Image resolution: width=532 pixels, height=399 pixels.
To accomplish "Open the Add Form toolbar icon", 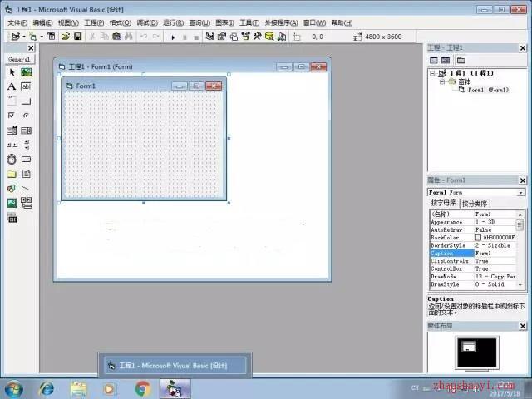I will click(33, 37).
